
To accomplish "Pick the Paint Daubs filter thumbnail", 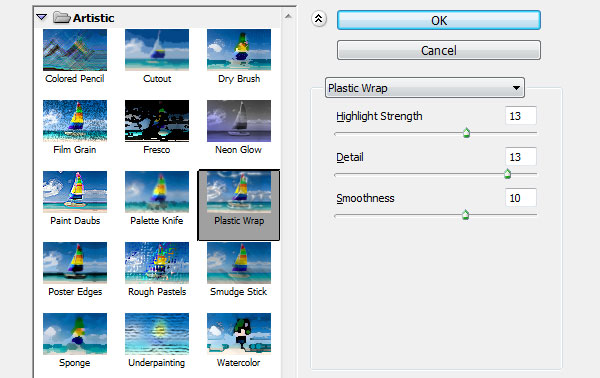I will coord(75,192).
